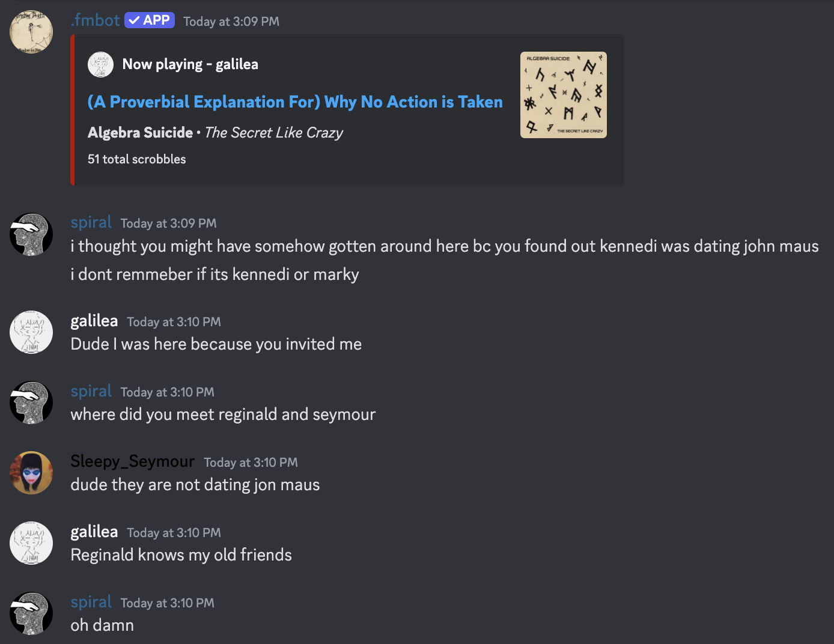Click Sleepy_Seymour's avatar
834x644 pixels.
point(31,473)
